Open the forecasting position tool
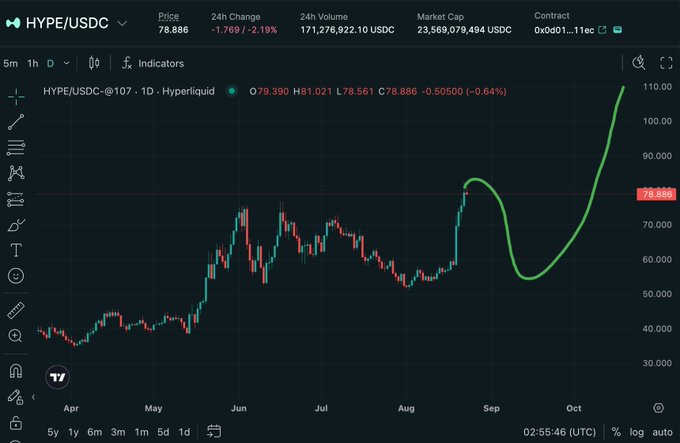The image size is (680, 443). (16, 199)
